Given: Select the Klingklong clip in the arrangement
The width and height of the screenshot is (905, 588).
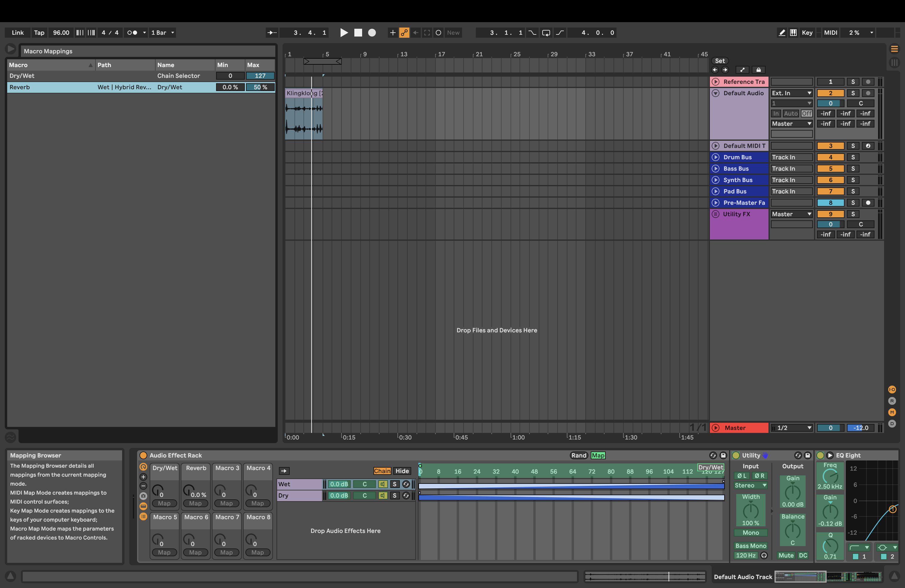Looking at the screenshot, I should coord(303,114).
